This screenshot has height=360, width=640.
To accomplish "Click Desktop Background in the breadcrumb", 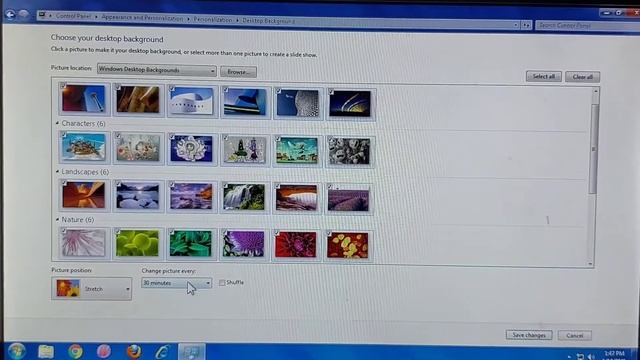I will click(x=268, y=20).
